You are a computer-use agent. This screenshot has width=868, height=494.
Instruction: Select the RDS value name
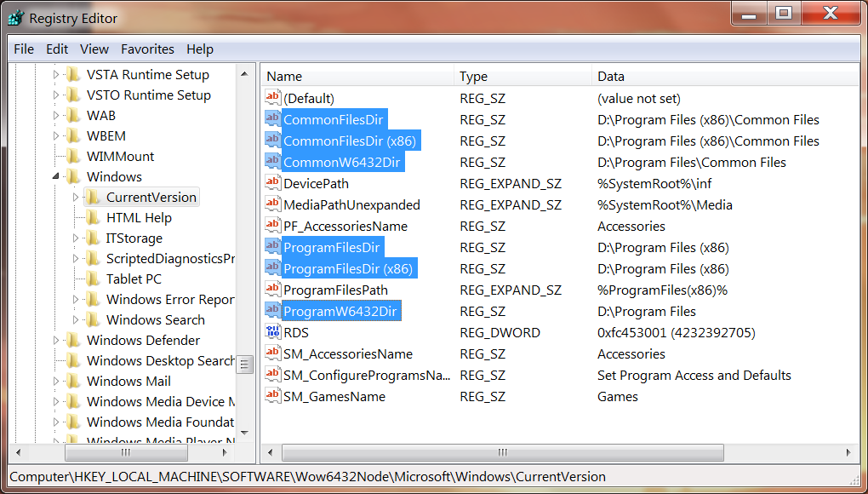click(296, 332)
